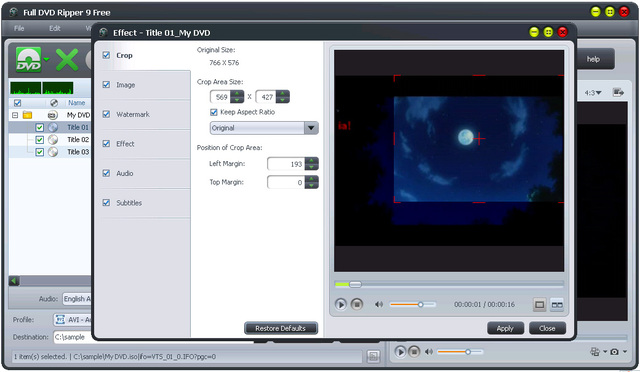This screenshot has height=372, width=640.
Task: Click the Apply button
Action: pyautogui.click(x=505, y=328)
